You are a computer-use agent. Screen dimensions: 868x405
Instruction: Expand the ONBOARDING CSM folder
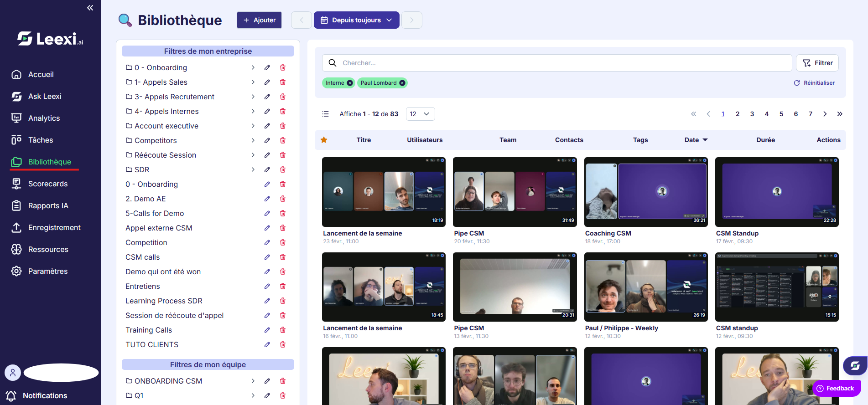click(x=253, y=381)
